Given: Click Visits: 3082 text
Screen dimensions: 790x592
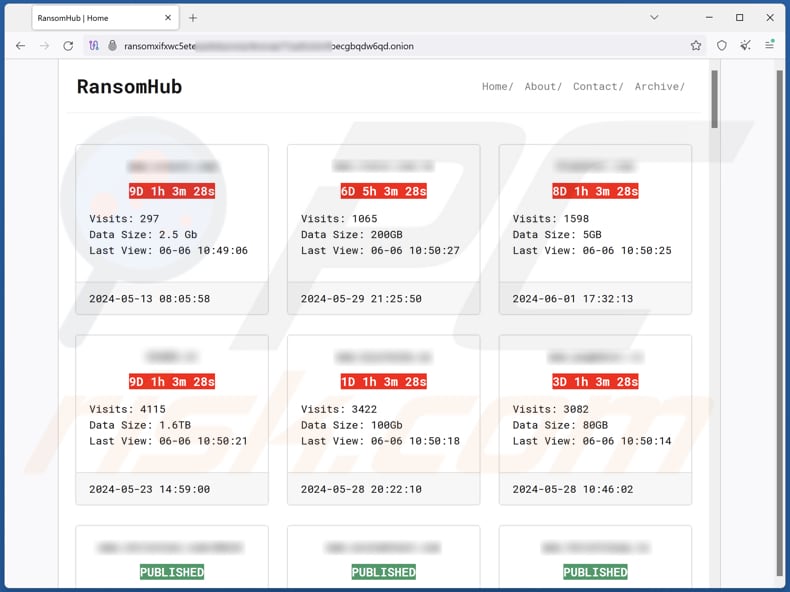Looking at the screenshot, I should 551,409.
